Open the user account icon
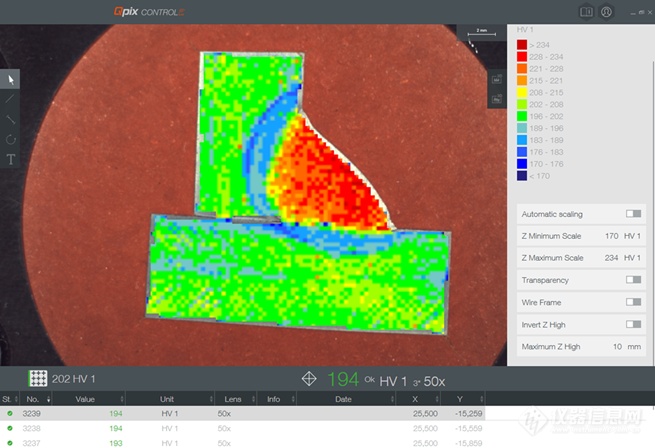655x448 pixels. pos(606,12)
